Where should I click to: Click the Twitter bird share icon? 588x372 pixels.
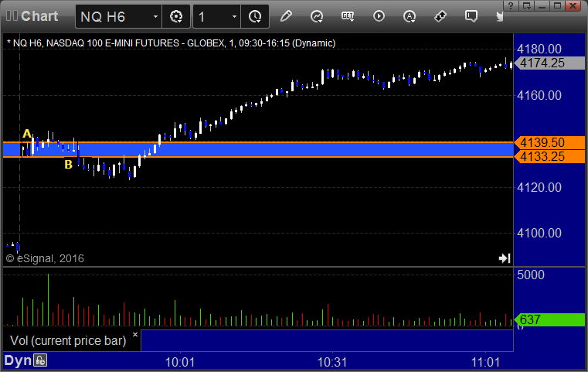coord(499,16)
